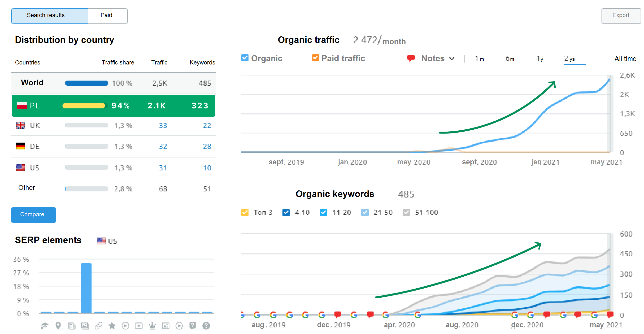Screen dimensions: 644x334
Task: Click the star reviews SERP icon
Action: (112, 325)
